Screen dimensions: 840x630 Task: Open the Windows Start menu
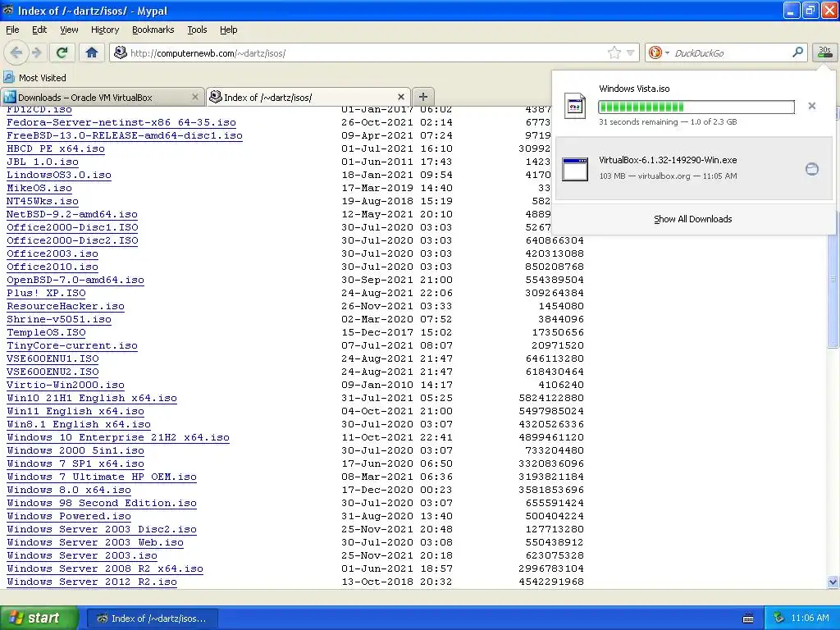pos(39,618)
